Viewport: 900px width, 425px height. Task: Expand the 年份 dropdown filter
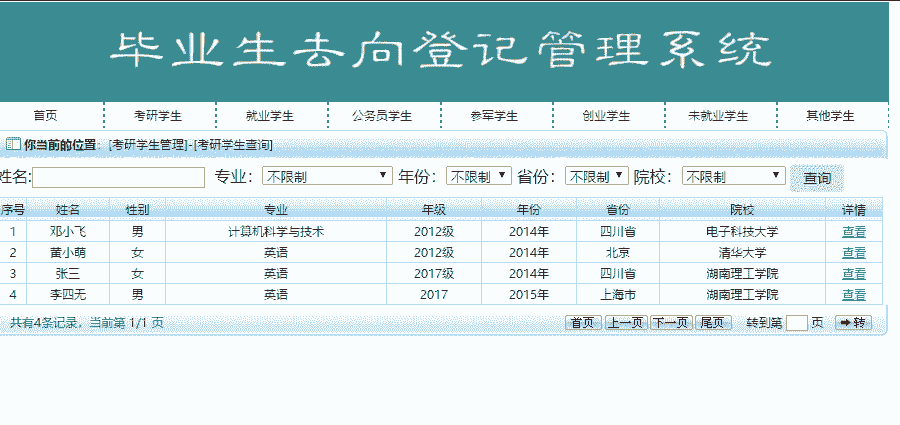pos(478,176)
